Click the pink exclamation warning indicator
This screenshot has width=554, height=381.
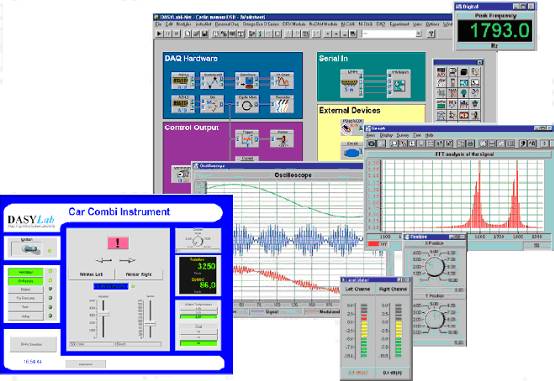[118, 242]
